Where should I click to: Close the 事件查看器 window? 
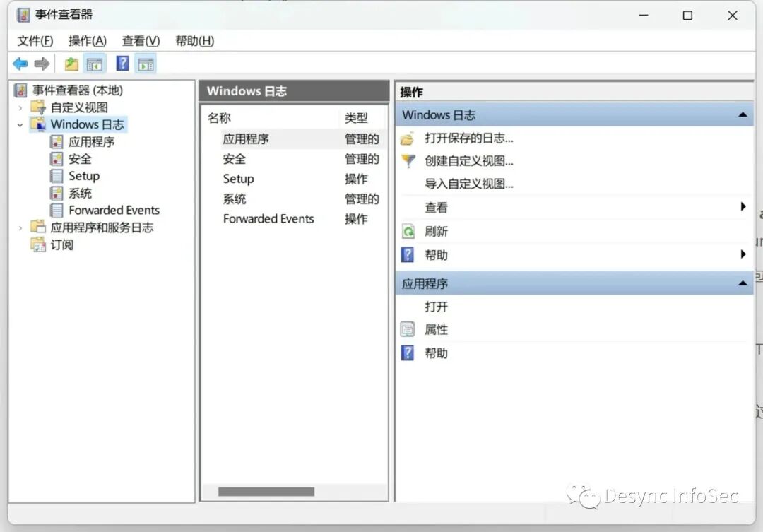point(733,15)
